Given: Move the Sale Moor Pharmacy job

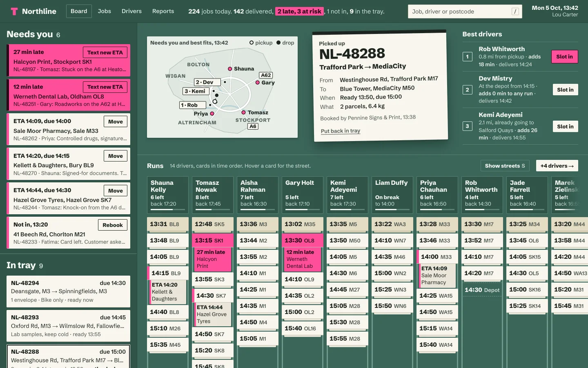Looking at the screenshot, I should (x=116, y=121).
